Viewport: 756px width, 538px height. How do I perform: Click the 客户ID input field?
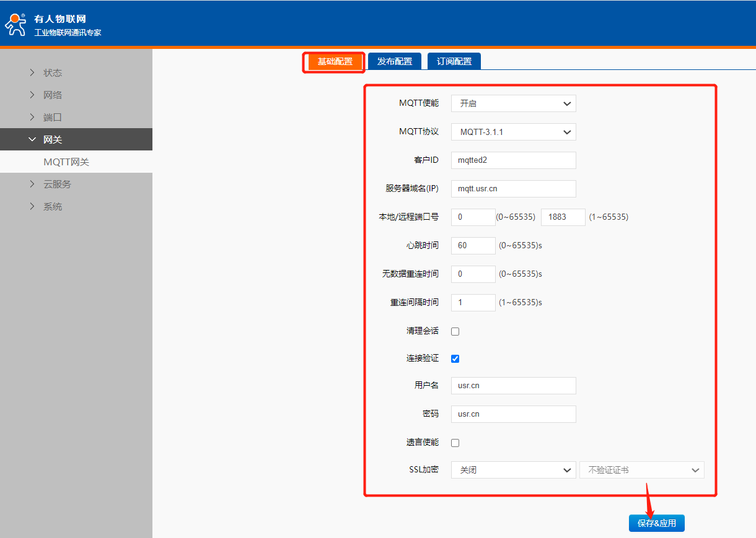point(513,160)
